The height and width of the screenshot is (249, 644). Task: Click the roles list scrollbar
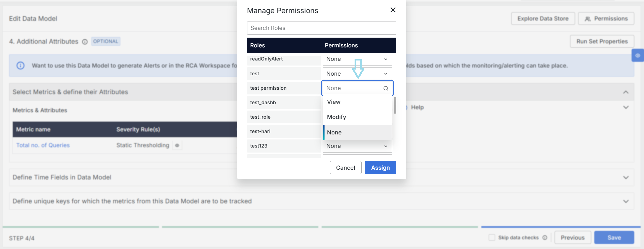(395, 106)
